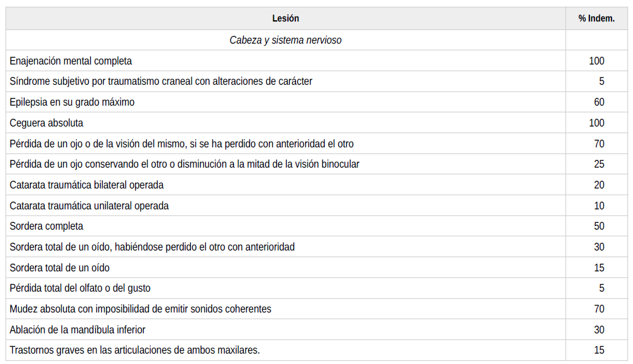This screenshot has height=364, width=633.
Task: Click the Ceguera absoluta row
Action: [317, 123]
